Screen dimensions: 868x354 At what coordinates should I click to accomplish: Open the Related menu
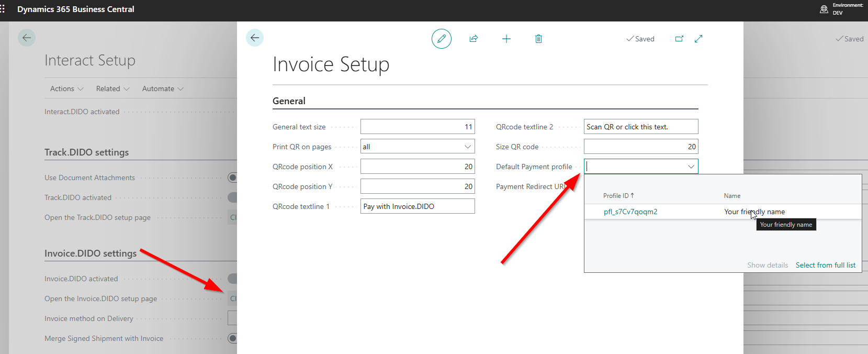(112, 88)
